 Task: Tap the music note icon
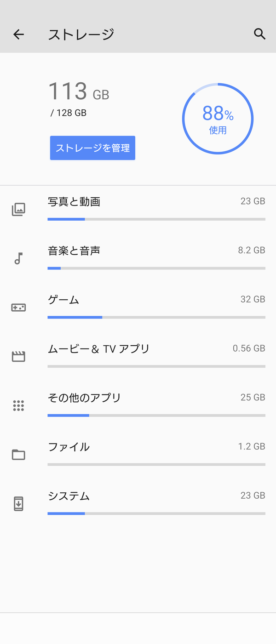(x=18, y=258)
